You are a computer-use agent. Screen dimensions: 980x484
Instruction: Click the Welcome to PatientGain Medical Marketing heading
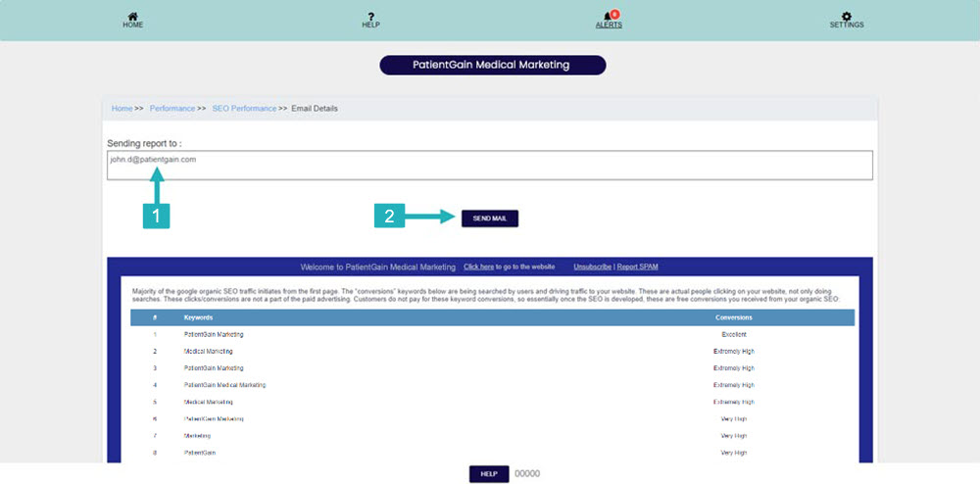[x=378, y=266]
